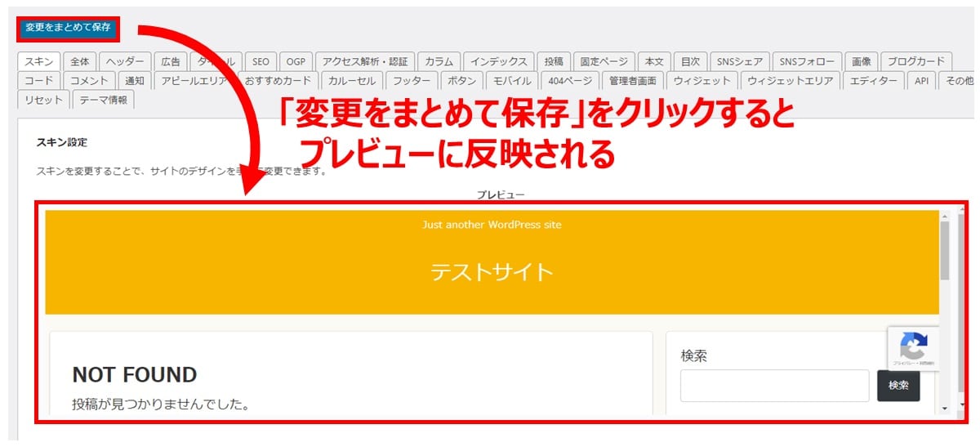Click the preview vertical scrollbar thumb

[945, 250]
